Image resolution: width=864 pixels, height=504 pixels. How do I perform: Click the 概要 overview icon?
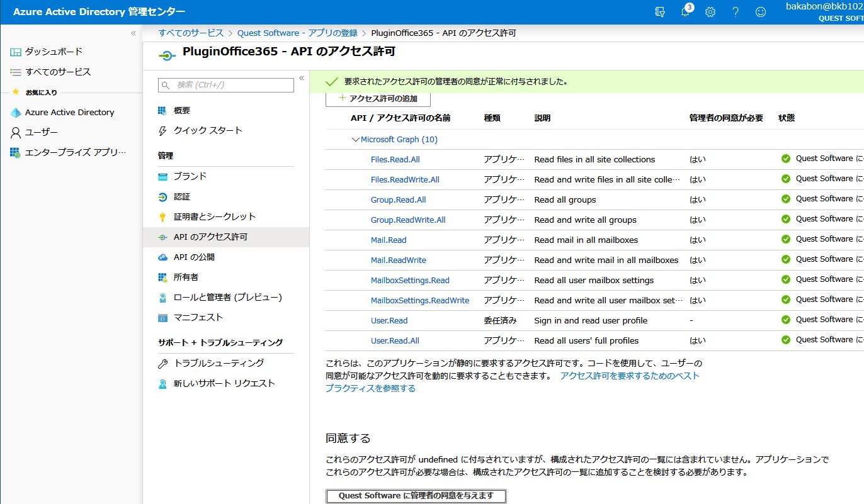pyautogui.click(x=162, y=110)
